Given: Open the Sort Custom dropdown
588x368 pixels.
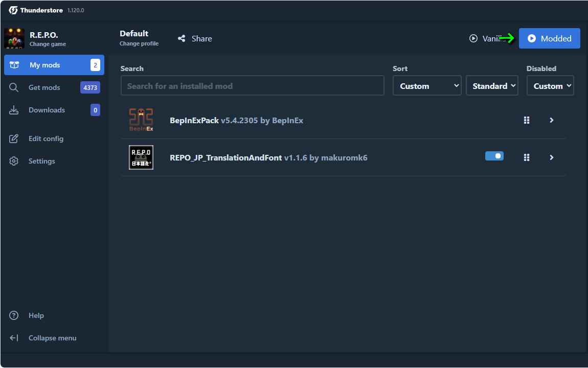Looking at the screenshot, I should (427, 86).
